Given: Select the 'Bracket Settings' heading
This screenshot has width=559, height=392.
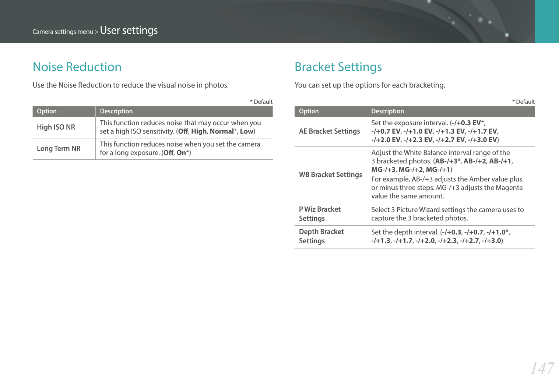Looking at the screenshot, I should 338,67.
